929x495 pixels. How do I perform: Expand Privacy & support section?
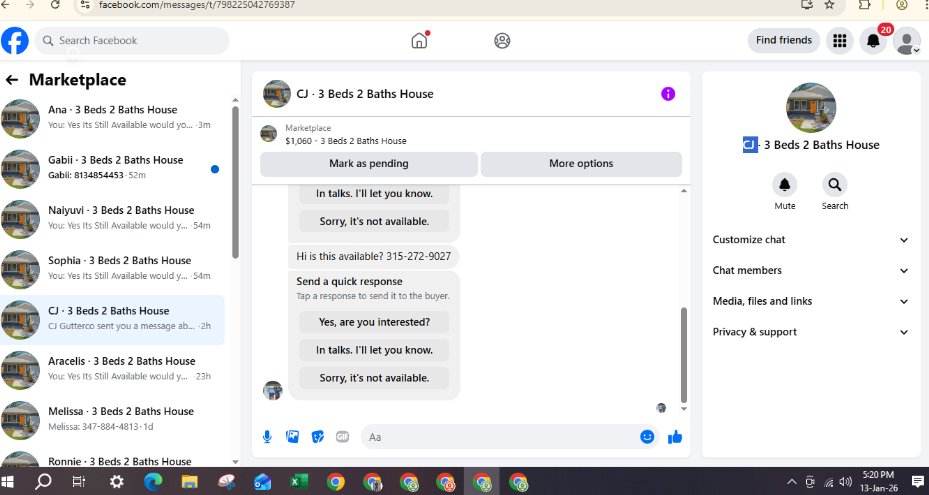point(811,332)
